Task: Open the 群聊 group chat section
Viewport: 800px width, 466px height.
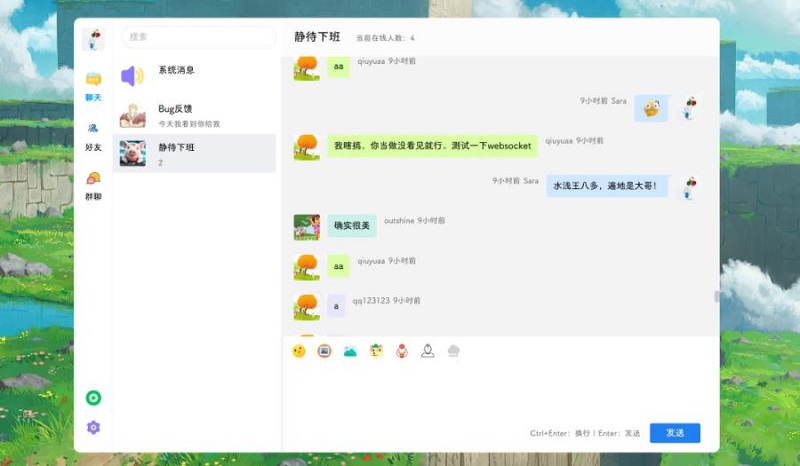Action: 93,186
